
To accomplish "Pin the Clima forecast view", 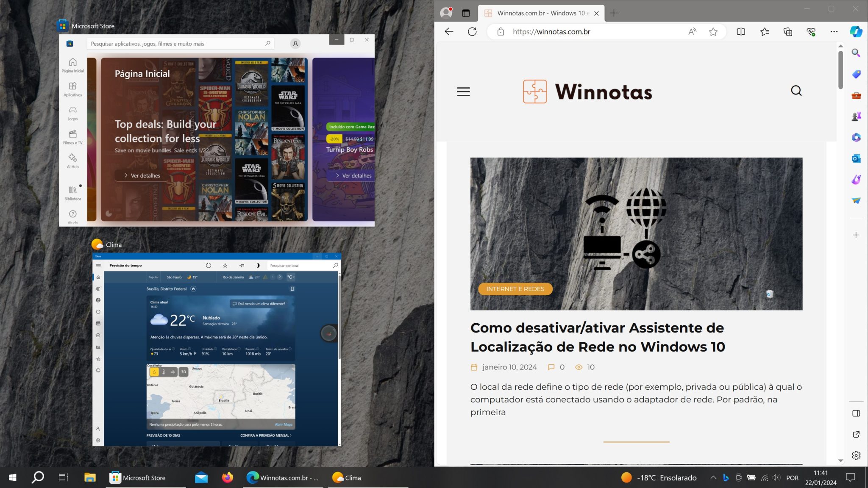I will [x=242, y=265].
